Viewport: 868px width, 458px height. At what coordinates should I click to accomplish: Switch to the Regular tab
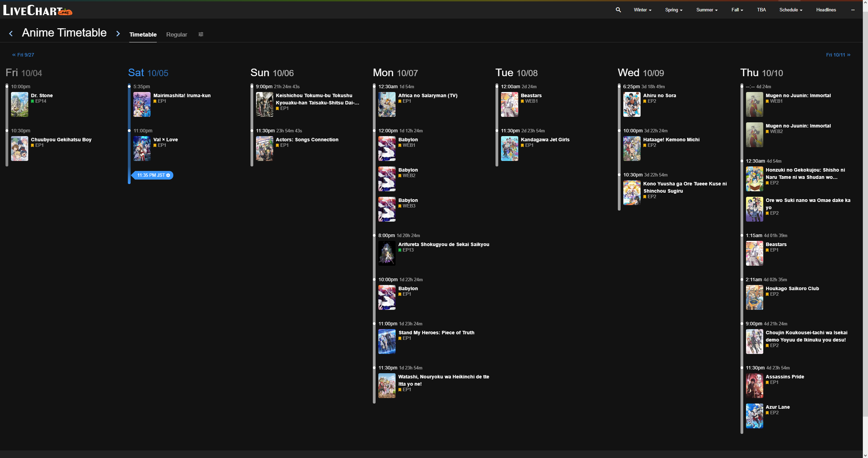(x=176, y=34)
